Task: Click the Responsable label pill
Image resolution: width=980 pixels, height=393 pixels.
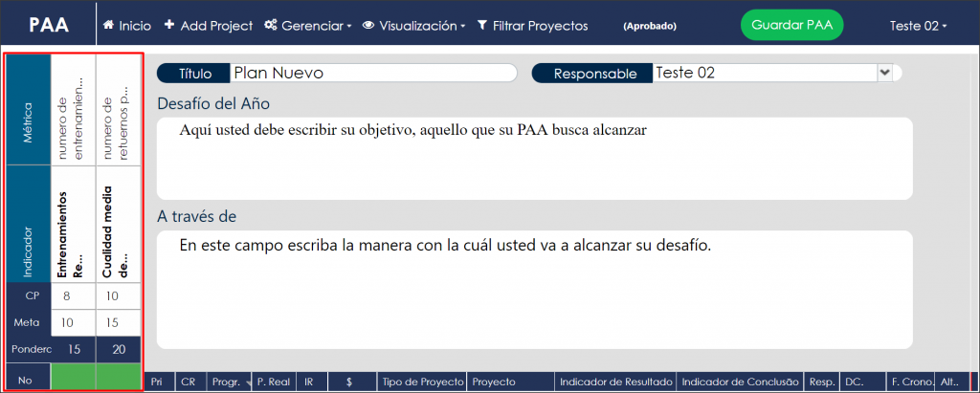Action: pos(592,73)
